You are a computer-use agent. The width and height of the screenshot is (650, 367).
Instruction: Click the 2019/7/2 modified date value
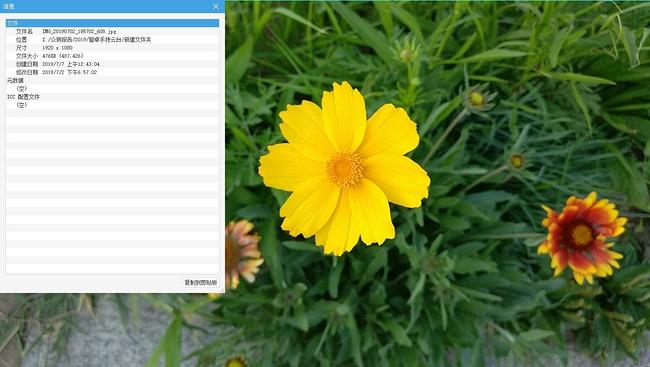[x=70, y=72]
